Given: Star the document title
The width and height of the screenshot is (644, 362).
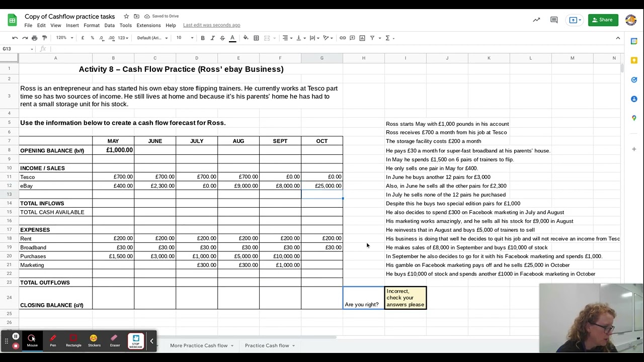Looking at the screenshot, I should [x=126, y=16].
